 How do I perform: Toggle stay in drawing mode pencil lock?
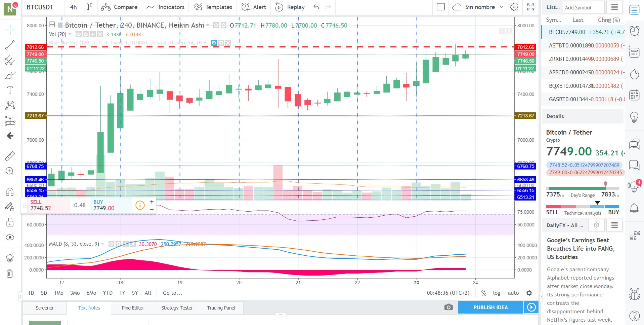pyautogui.click(x=10, y=207)
